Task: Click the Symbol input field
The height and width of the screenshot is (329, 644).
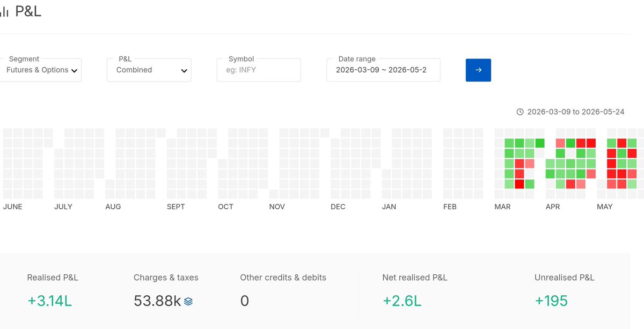Action: coord(259,70)
